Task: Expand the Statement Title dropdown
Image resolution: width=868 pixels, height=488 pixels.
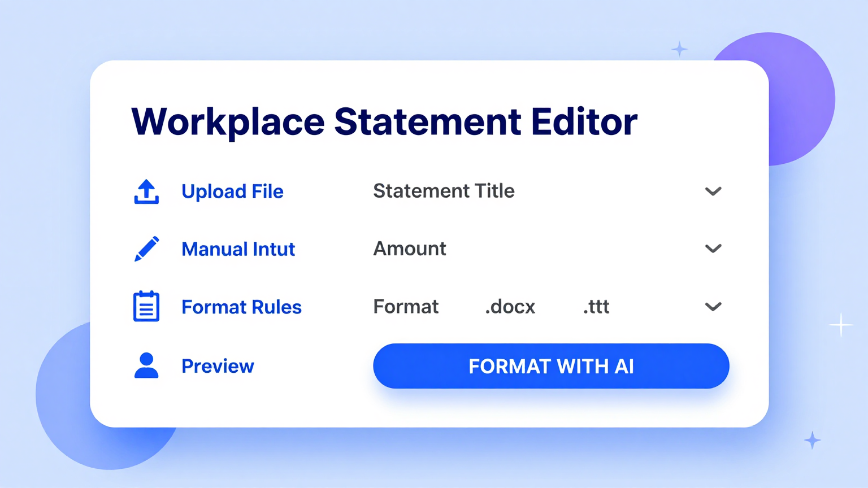Action: pyautogui.click(x=713, y=191)
